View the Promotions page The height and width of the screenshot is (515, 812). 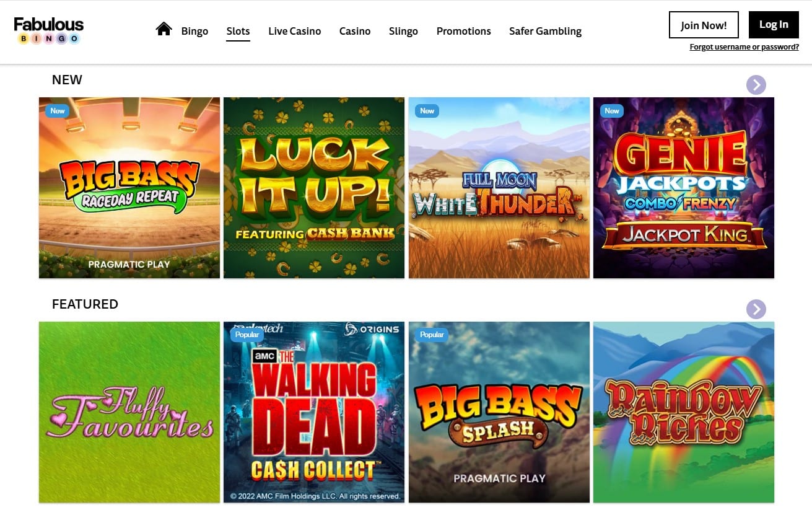[463, 31]
